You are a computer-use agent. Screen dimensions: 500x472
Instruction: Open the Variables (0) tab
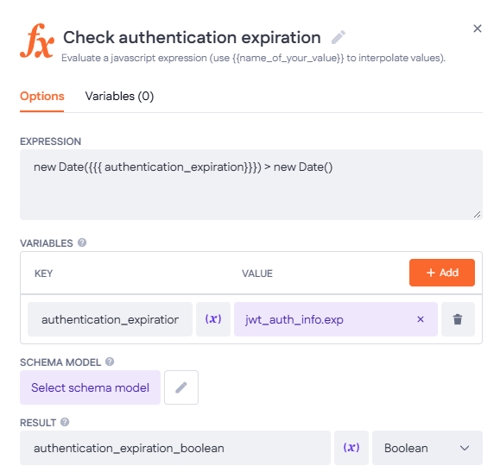[x=119, y=96]
